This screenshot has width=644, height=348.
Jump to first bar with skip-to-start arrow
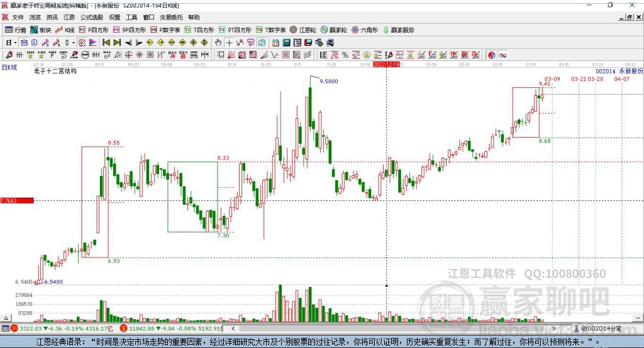(x=106, y=43)
